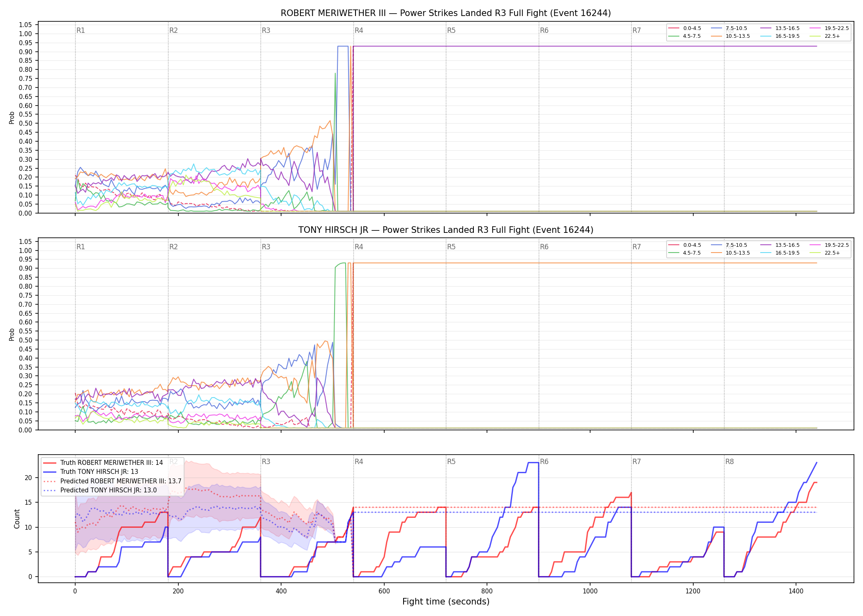Click x-axis tick label '200'
Viewport: 863px width, 616px height.
click(x=178, y=591)
